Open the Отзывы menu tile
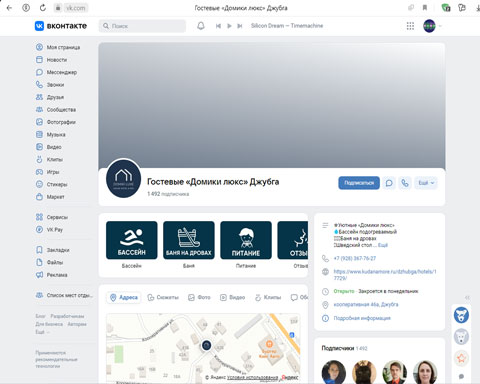This screenshot has width=480, height=384. 293,240
